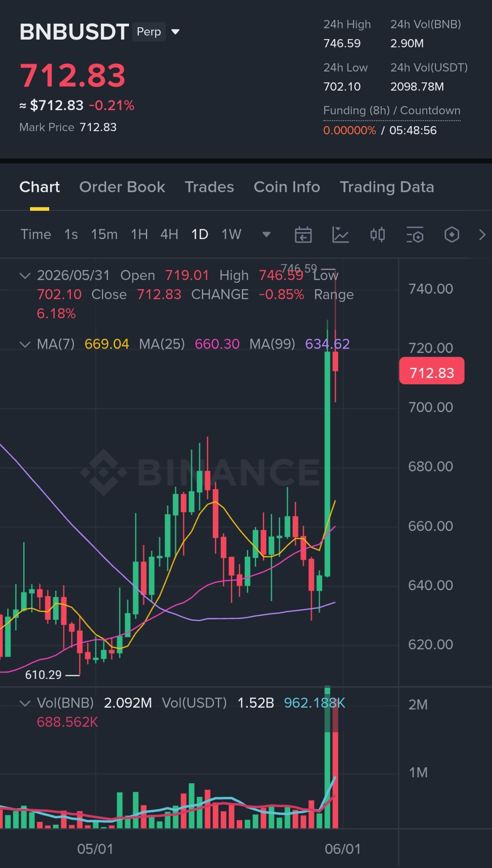Select the 4H interval
Image resolution: width=492 pixels, height=868 pixels.
(169, 235)
